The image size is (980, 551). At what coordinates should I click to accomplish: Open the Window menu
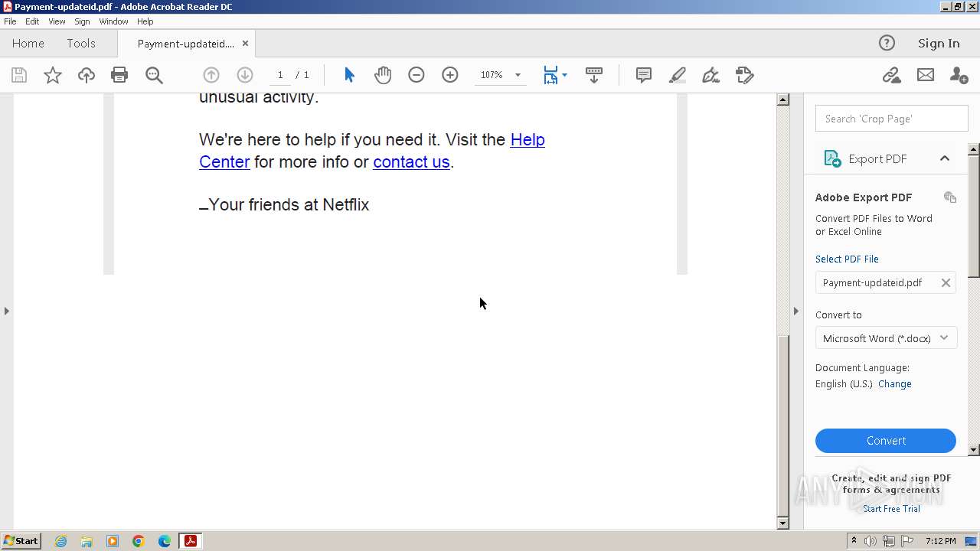tap(113, 21)
